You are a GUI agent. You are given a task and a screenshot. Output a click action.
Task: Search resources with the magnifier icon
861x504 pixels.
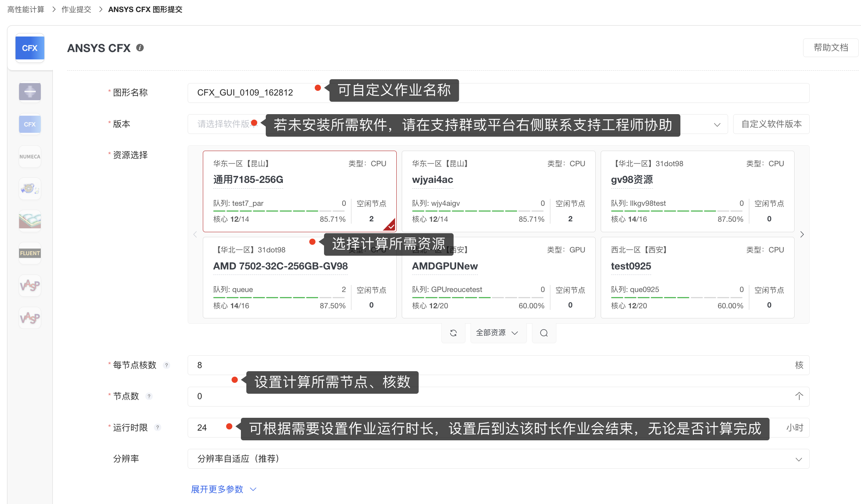(x=544, y=333)
